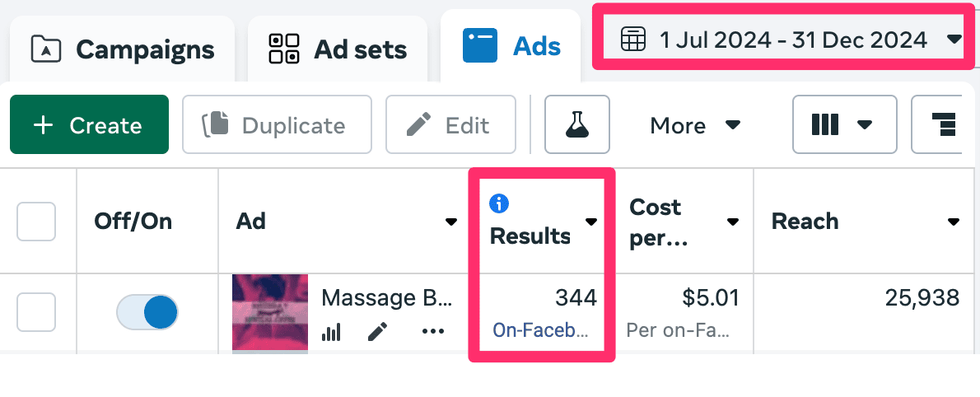
Task: Open Results column dropdown arrow
Action: point(591,222)
